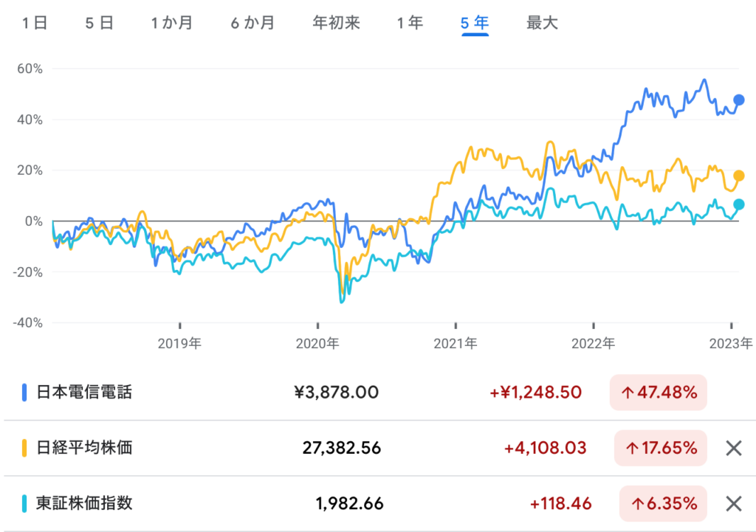Click the yellow endpoint dot on chart
This screenshot has width=756, height=532.
point(738,176)
